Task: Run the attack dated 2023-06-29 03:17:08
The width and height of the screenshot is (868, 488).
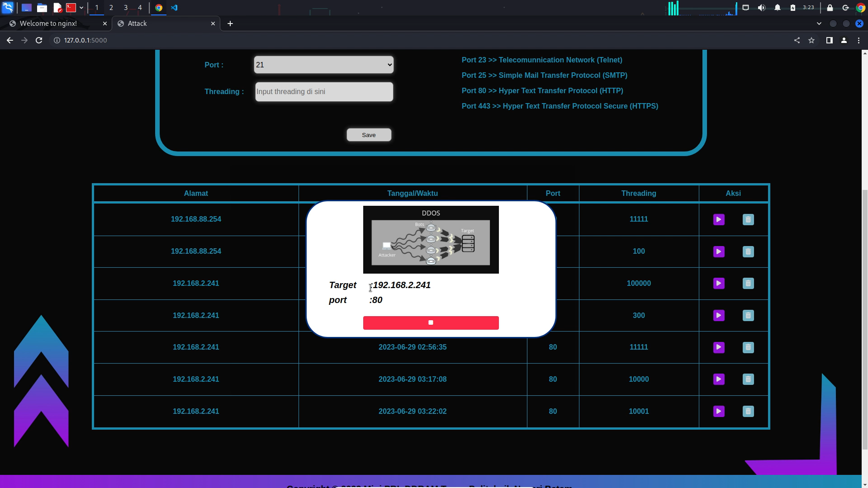Action: 718,379
